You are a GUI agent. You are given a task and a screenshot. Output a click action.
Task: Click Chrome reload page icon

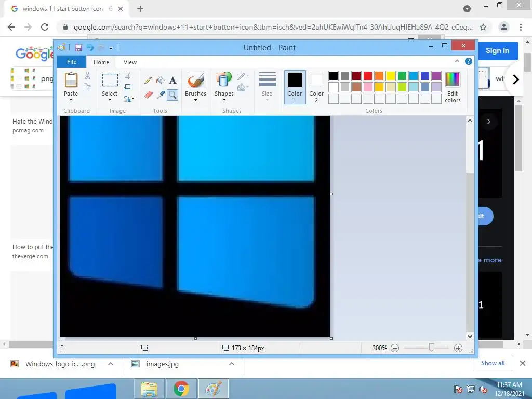45,27
